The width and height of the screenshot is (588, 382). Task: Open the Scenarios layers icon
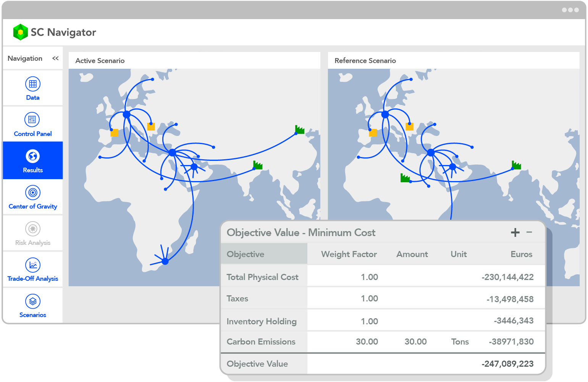33,301
